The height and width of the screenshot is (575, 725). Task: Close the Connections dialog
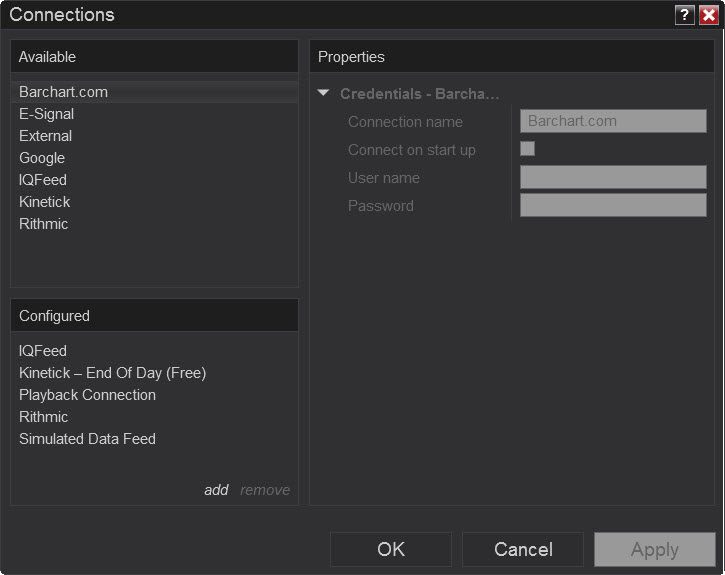point(708,14)
